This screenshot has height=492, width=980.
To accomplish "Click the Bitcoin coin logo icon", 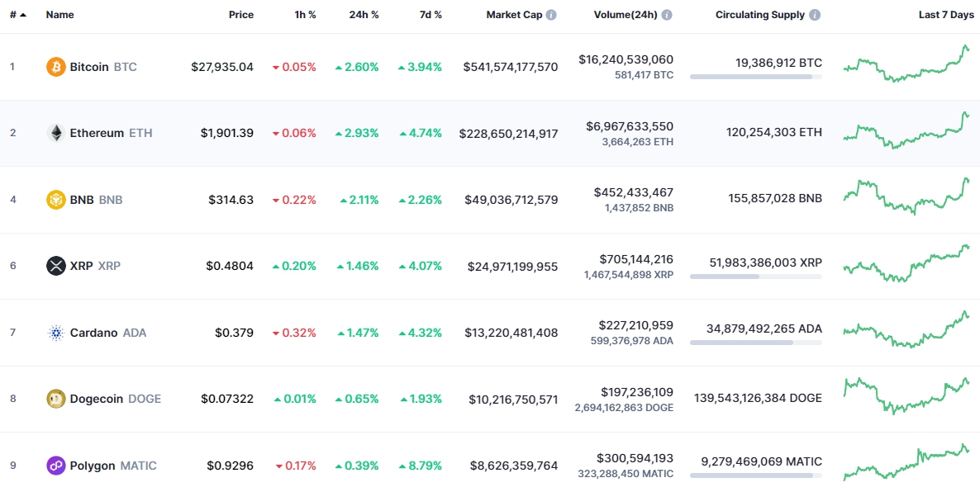I will click(55, 67).
